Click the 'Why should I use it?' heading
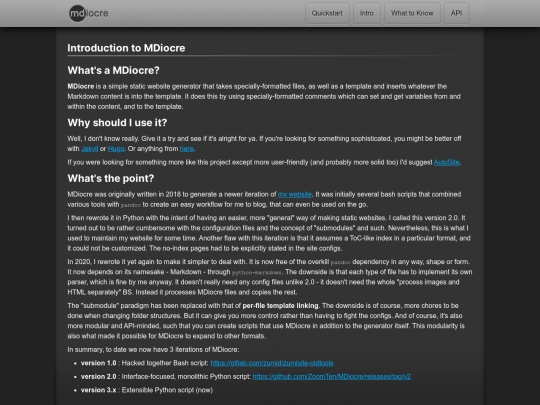 click(x=117, y=123)
